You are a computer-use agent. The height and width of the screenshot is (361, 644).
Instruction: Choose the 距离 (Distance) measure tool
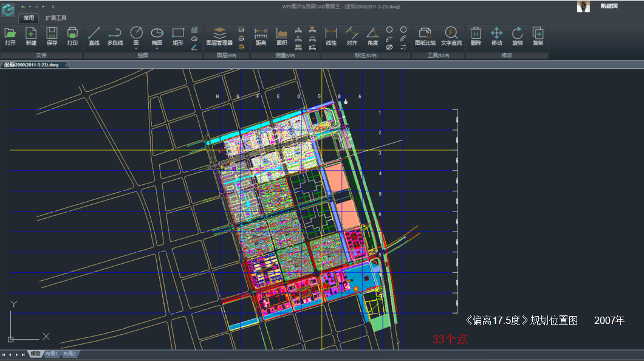(x=261, y=36)
